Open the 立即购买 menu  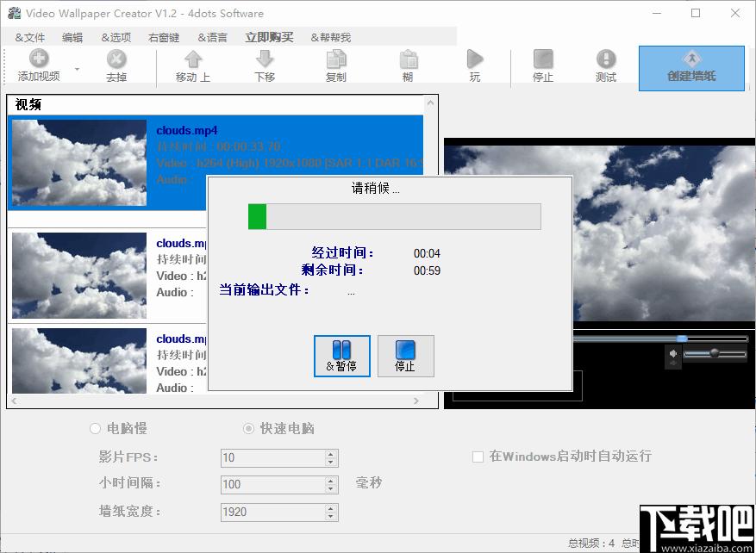pos(269,38)
